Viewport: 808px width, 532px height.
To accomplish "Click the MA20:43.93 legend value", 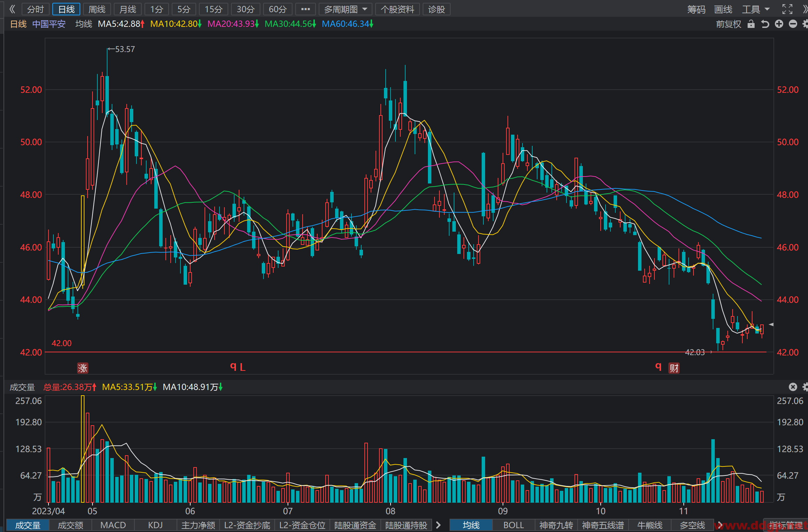I will pyautogui.click(x=233, y=24).
